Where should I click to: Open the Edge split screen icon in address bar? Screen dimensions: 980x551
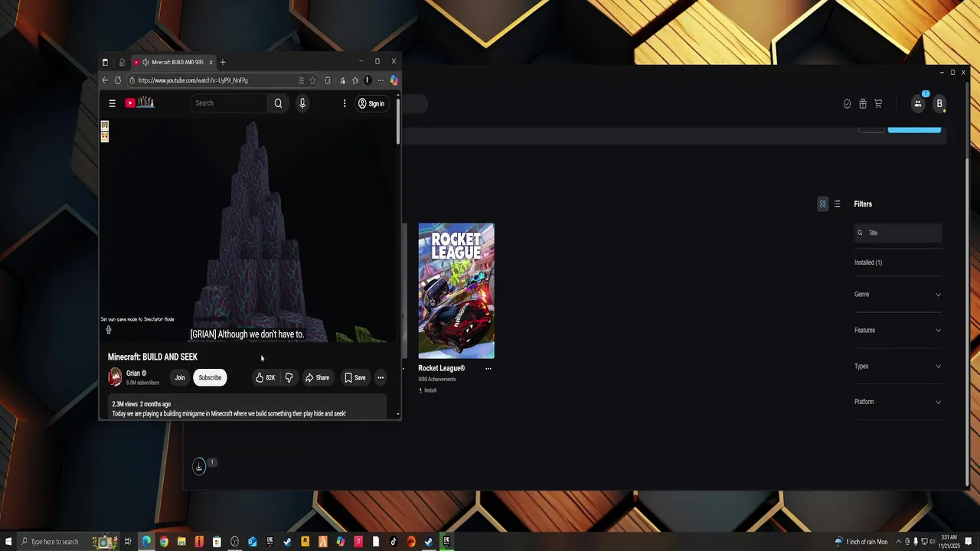(x=301, y=80)
